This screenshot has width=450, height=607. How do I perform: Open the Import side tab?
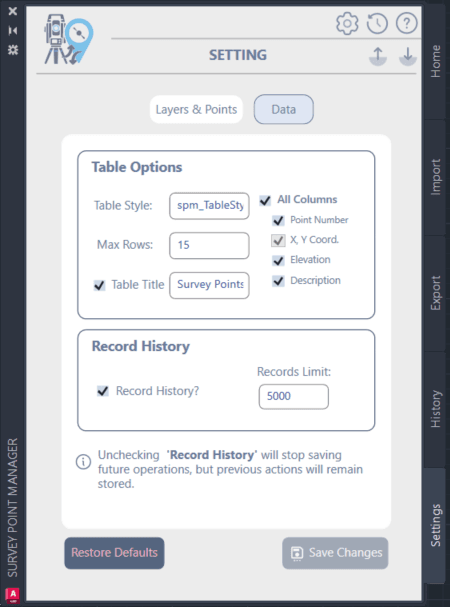click(x=435, y=177)
